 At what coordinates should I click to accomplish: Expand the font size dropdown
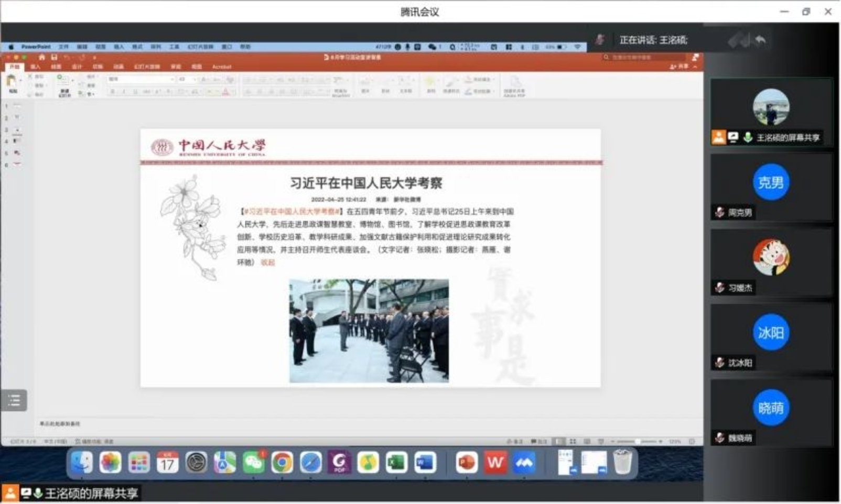(x=194, y=79)
